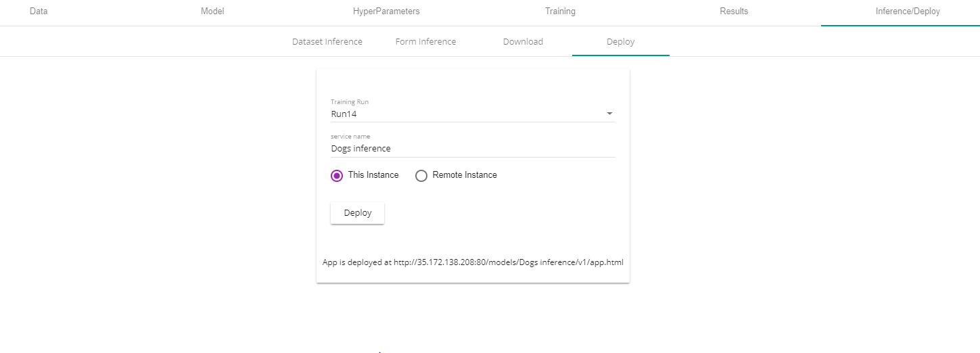Go to the Download sub-tab
Screen dimensions: 980x353
tap(523, 42)
